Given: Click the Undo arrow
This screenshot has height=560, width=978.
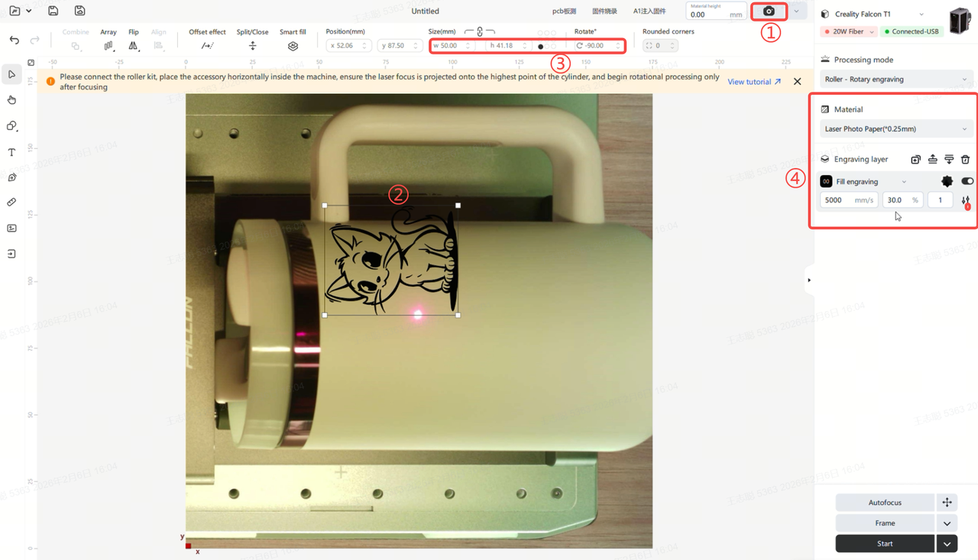Looking at the screenshot, I should [x=15, y=40].
